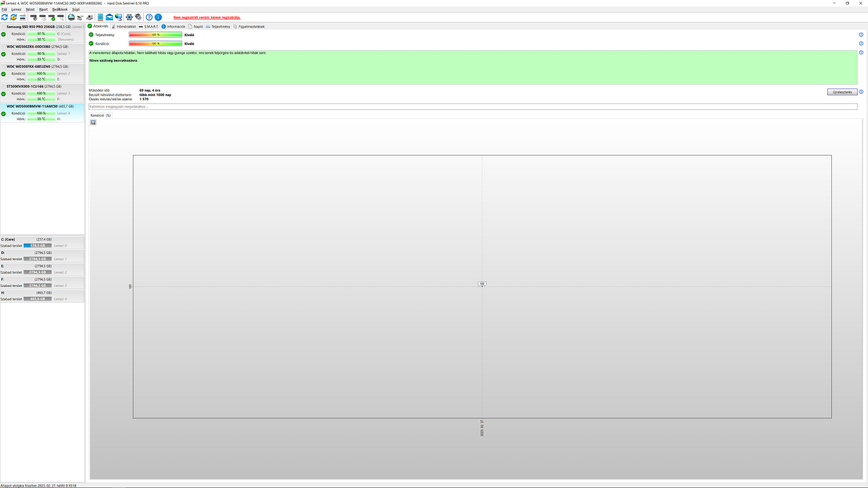The image size is (868, 488).
Task: Click the globe with monitor toolbar icon
Action: coord(118,17)
